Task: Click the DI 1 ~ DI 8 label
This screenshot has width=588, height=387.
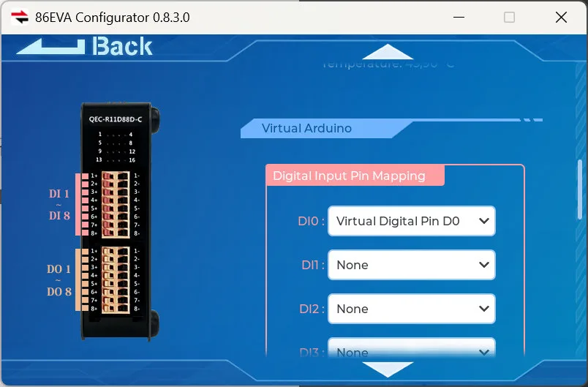Action: pyautogui.click(x=59, y=204)
